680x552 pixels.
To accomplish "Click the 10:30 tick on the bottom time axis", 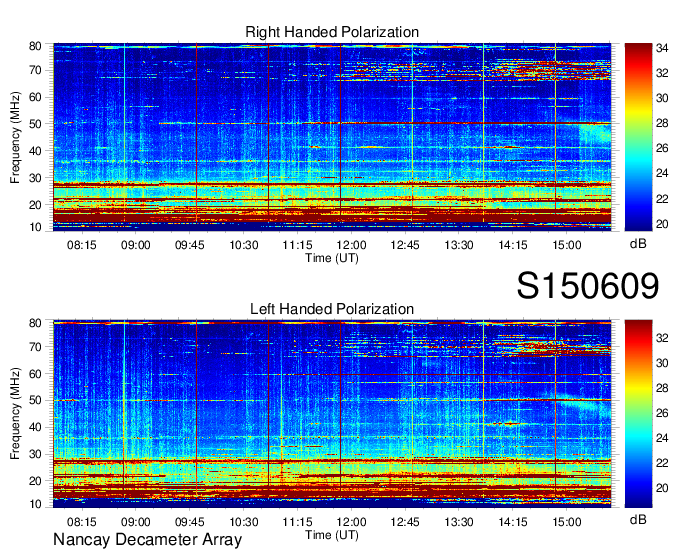I will (244, 522).
